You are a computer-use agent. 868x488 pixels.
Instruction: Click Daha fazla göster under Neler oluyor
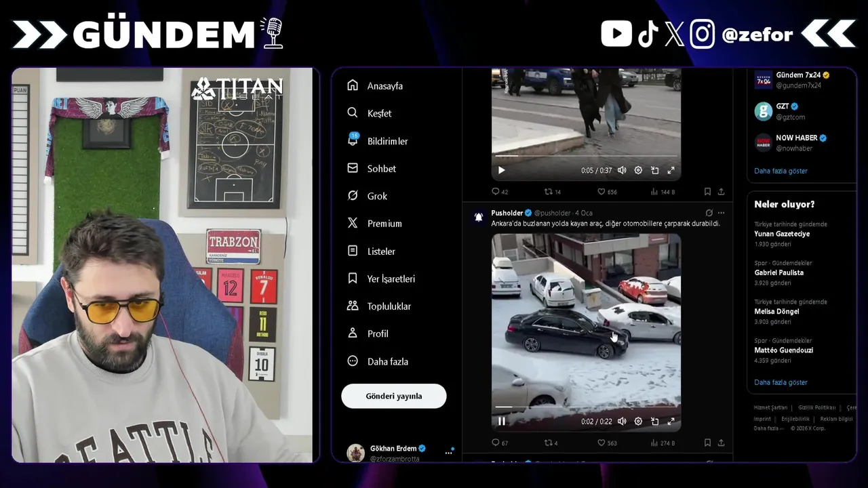(x=781, y=382)
